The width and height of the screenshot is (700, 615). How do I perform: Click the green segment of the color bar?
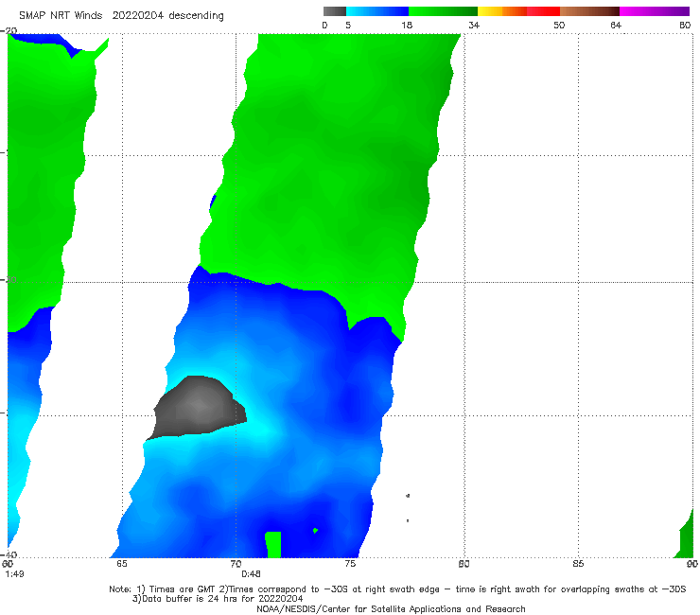443,11
